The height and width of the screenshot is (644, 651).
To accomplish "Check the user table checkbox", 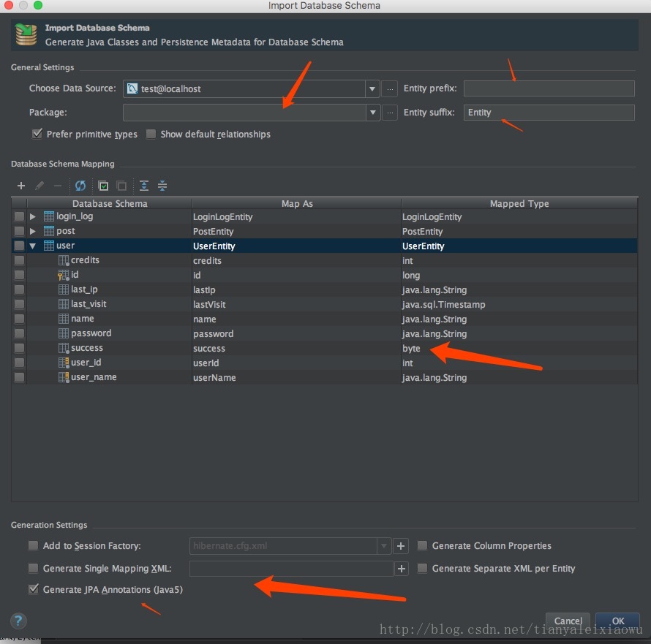I will pyautogui.click(x=19, y=246).
